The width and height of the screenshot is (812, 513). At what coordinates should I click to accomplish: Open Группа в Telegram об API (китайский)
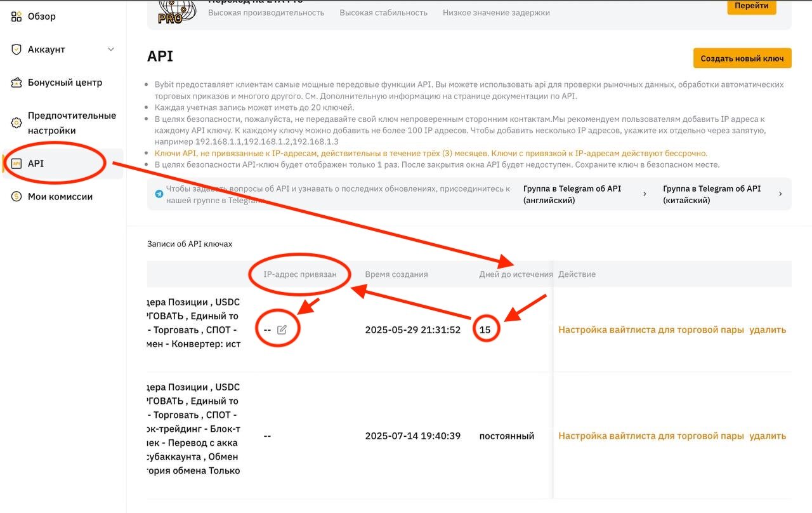point(712,194)
